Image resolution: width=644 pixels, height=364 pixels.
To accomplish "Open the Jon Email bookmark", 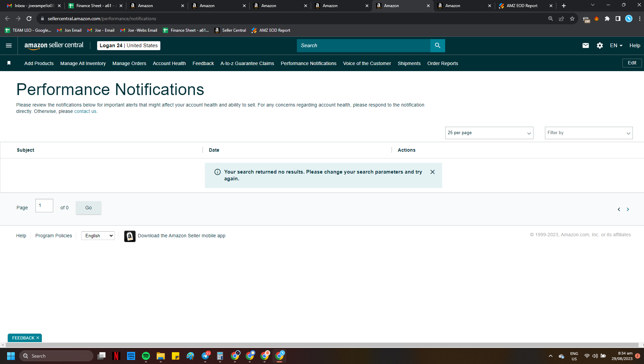I will point(69,30).
